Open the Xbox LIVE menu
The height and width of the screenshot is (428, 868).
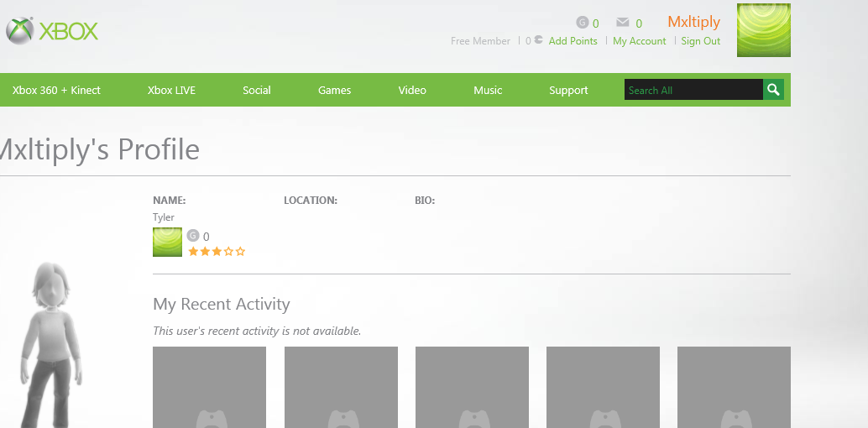pyautogui.click(x=171, y=91)
